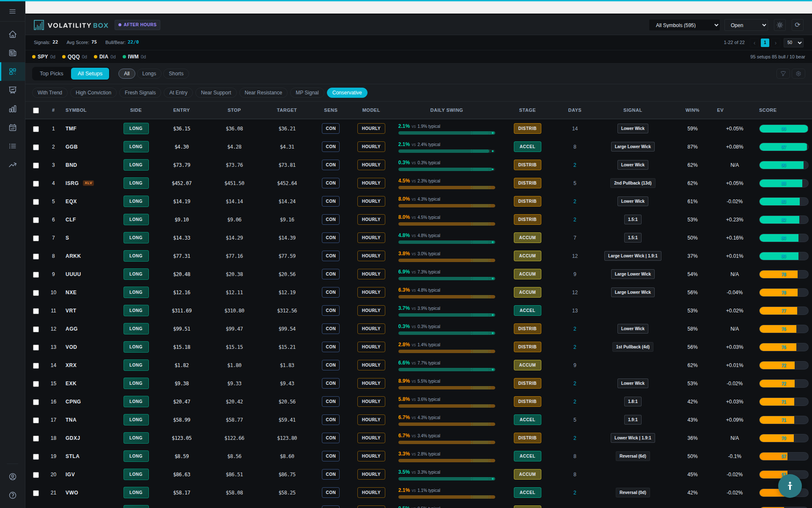The height and width of the screenshot is (508, 812).
Task: Open the filter funnel icon
Action: click(x=783, y=74)
